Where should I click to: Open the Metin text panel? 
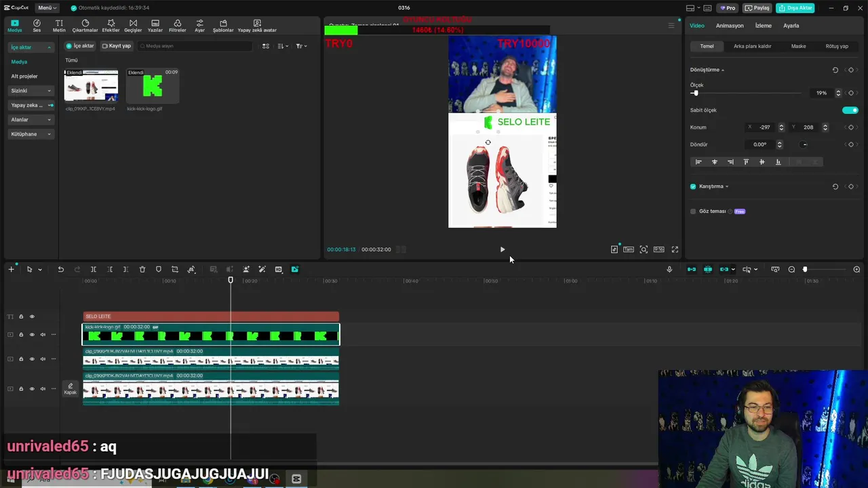pos(59,26)
